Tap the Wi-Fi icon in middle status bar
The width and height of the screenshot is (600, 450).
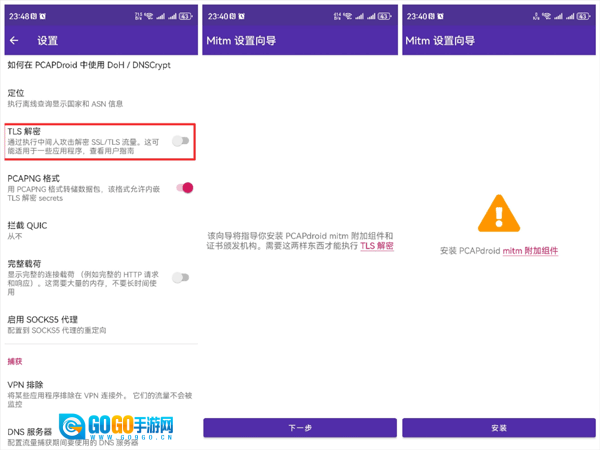[352, 16]
